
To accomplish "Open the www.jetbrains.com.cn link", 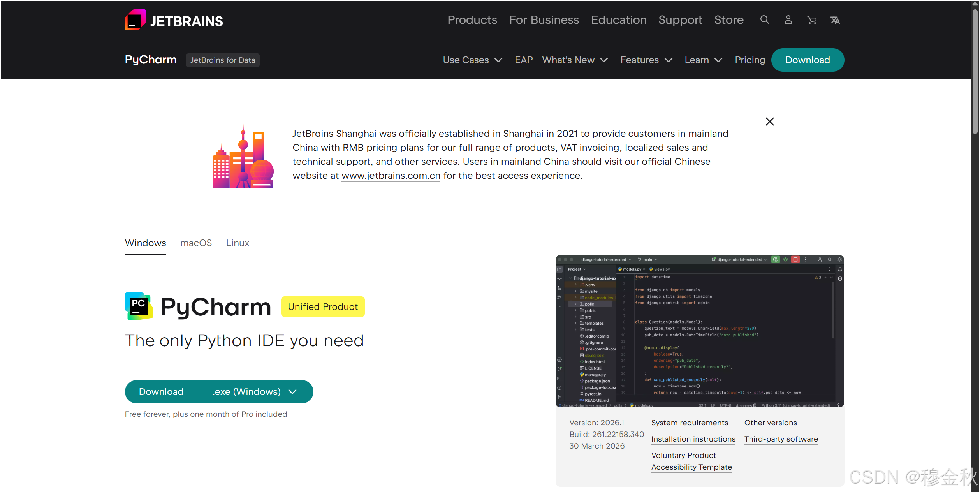I will click(391, 176).
